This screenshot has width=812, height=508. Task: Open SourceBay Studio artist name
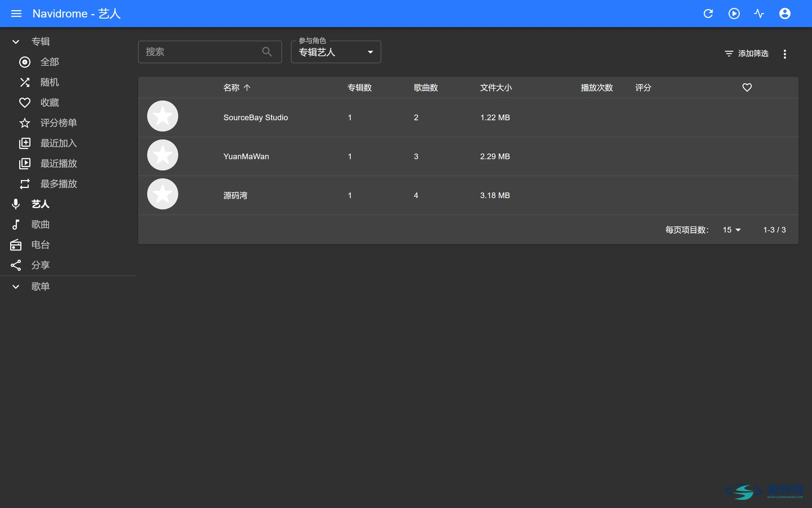256,117
